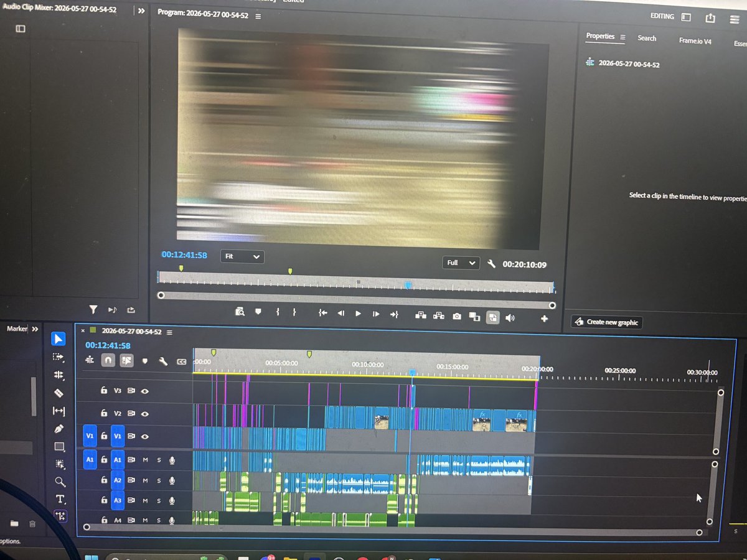Open the Program monitor button editor plus

tap(544, 319)
